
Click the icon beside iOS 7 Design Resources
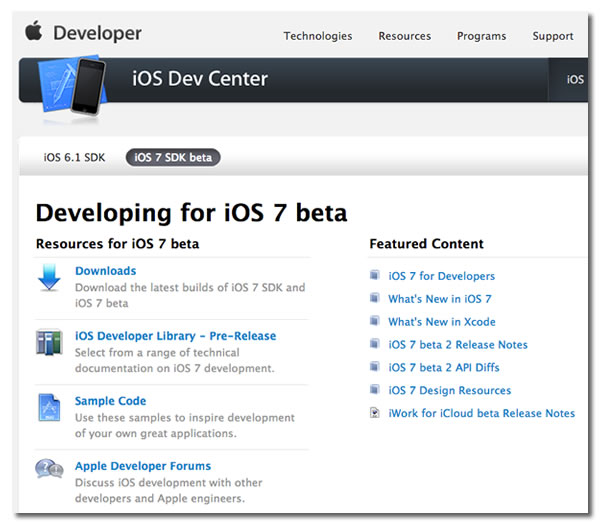(375, 389)
